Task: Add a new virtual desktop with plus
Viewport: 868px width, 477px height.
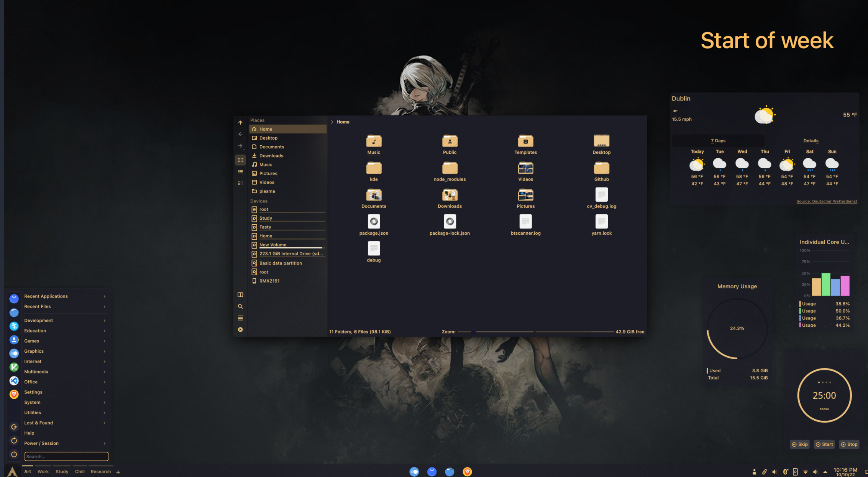Action: 118,472
